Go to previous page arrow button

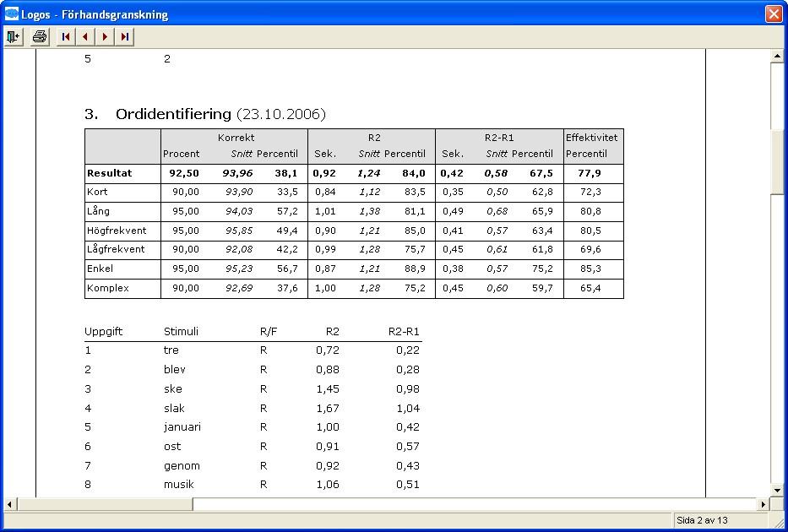coord(85,36)
